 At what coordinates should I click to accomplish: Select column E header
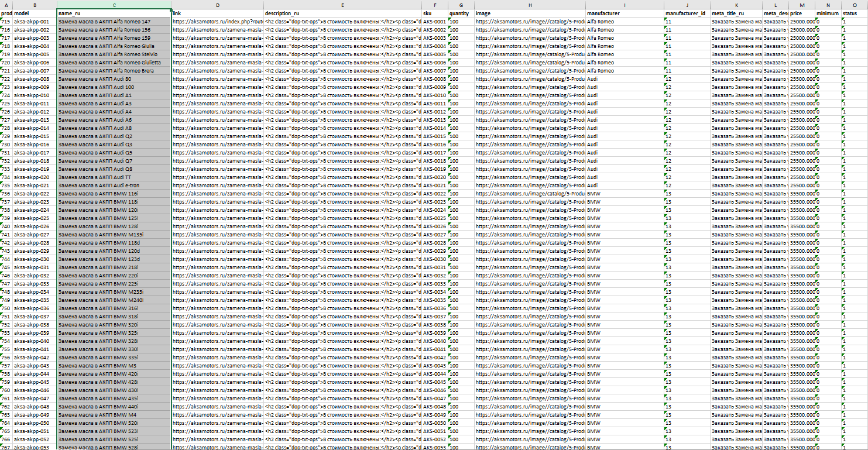(342, 5)
